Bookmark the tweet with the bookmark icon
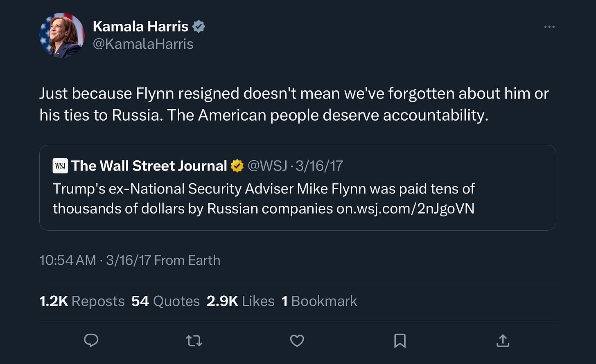The height and width of the screenshot is (364, 596). point(400,341)
